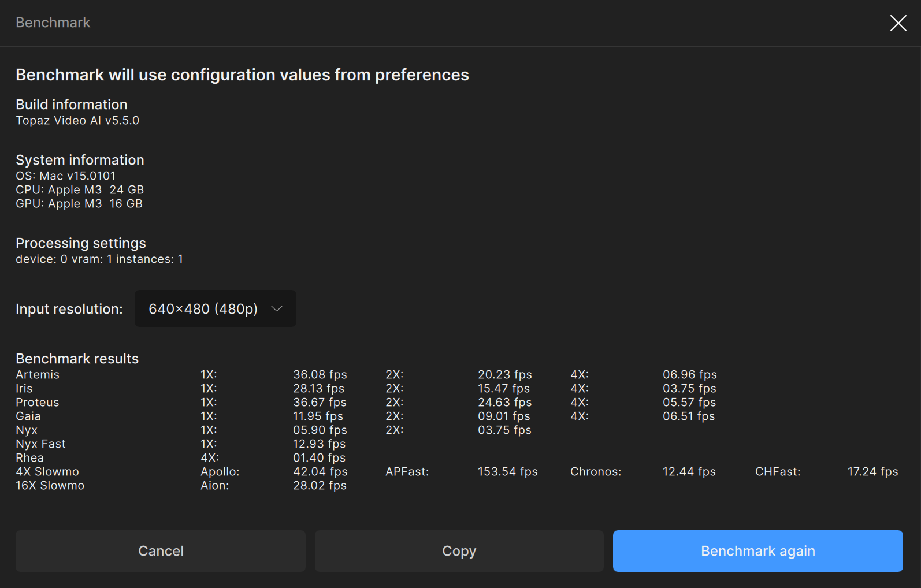Screen dimensions: 921x588
Task: Click the Proteus model row label
Action: tap(38, 403)
